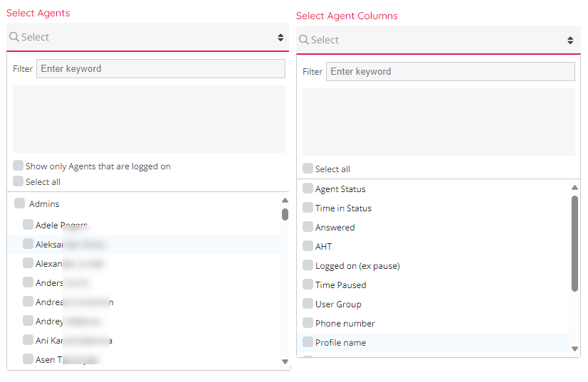
Task: Click the search icon in Select Agents
Action: pyautogui.click(x=14, y=37)
